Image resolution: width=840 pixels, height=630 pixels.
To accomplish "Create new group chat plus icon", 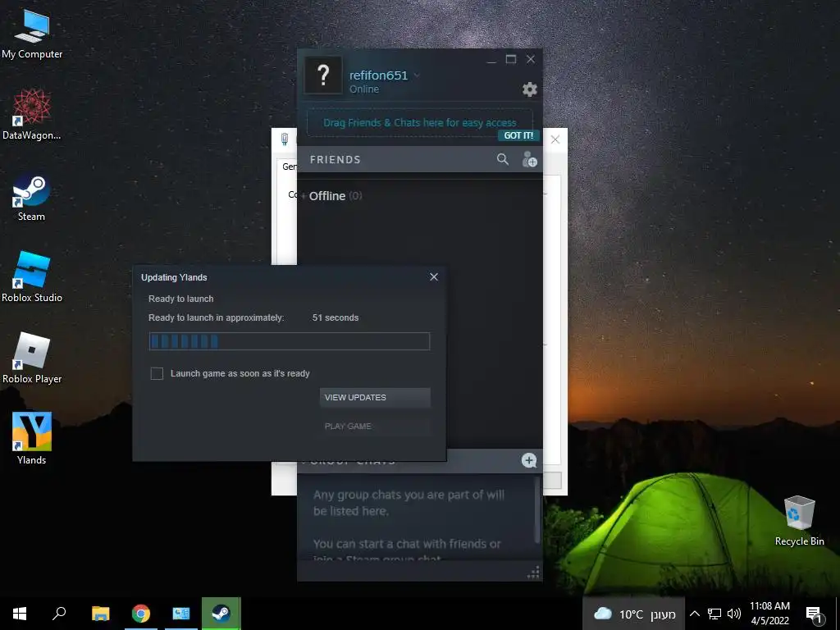I will (x=529, y=460).
